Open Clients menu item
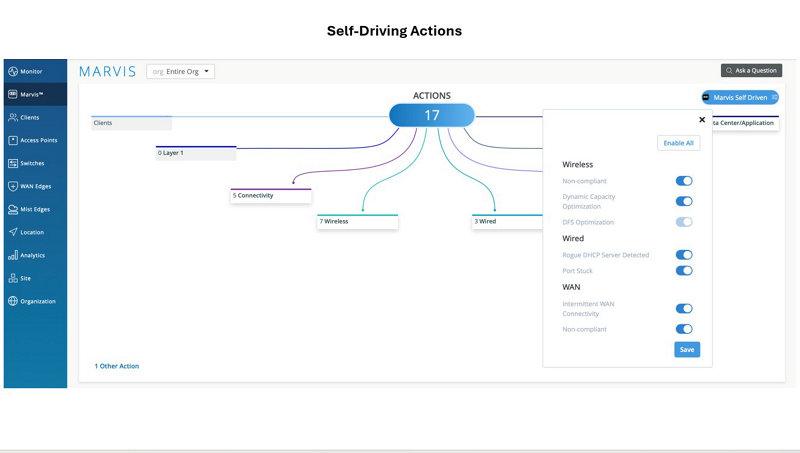Screen dimensions: 800x453 [35, 117]
